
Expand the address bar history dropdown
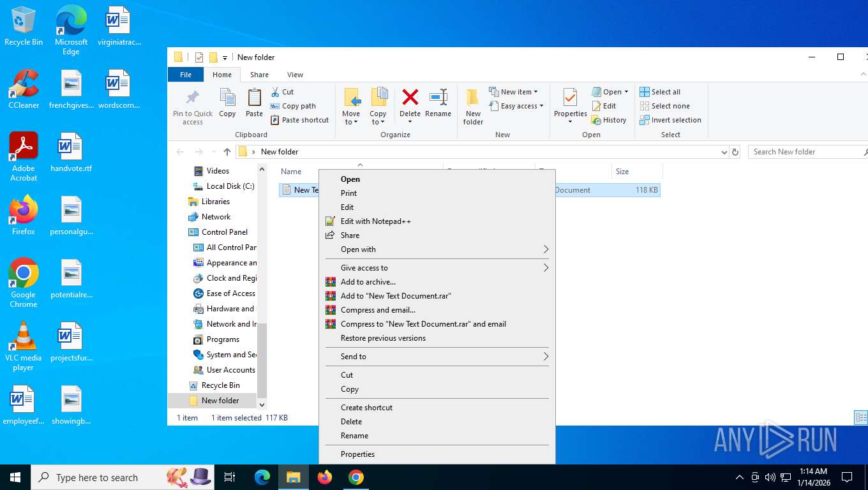(724, 152)
